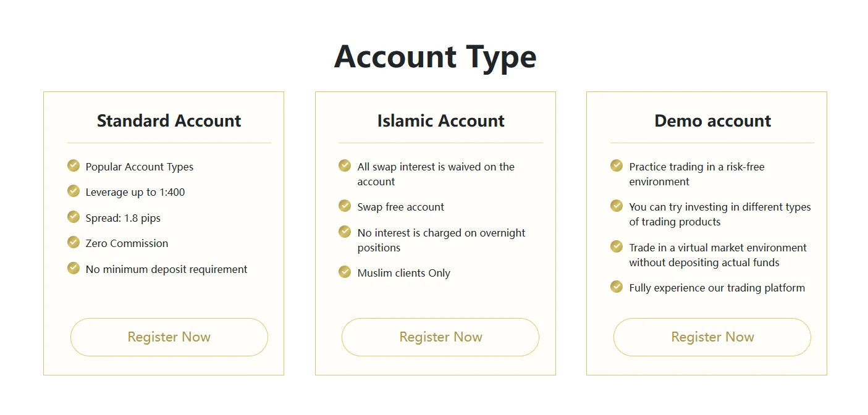The width and height of the screenshot is (868, 415).
Task: Register now for the Islamic Account
Action: pyautogui.click(x=440, y=337)
